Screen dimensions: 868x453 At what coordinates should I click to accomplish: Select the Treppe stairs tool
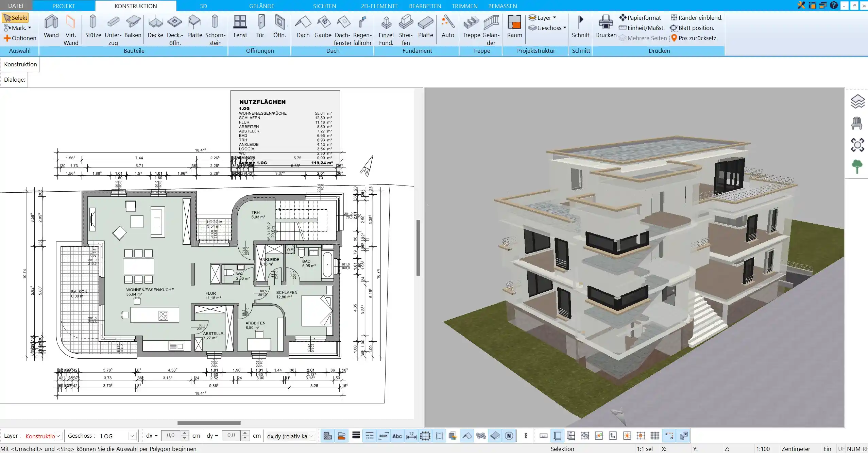pyautogui.click(x=471, y=27)
